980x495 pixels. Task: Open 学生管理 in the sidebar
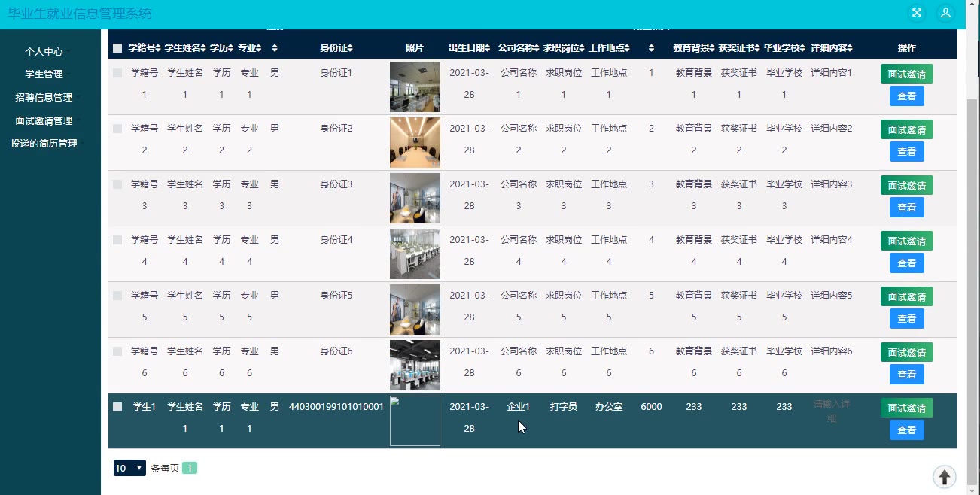point(44,74)
